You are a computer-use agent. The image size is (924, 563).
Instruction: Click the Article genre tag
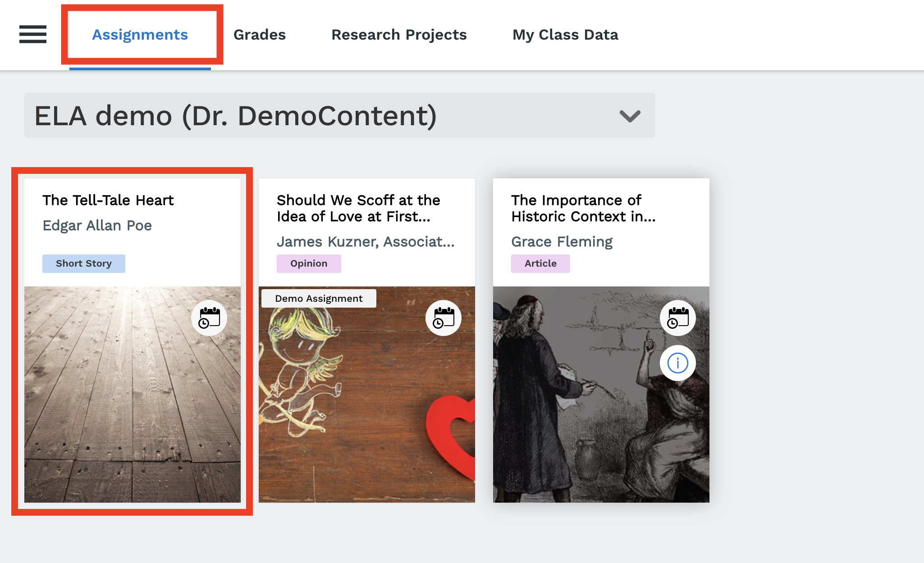pyautogui.click(x=540, y=263)
